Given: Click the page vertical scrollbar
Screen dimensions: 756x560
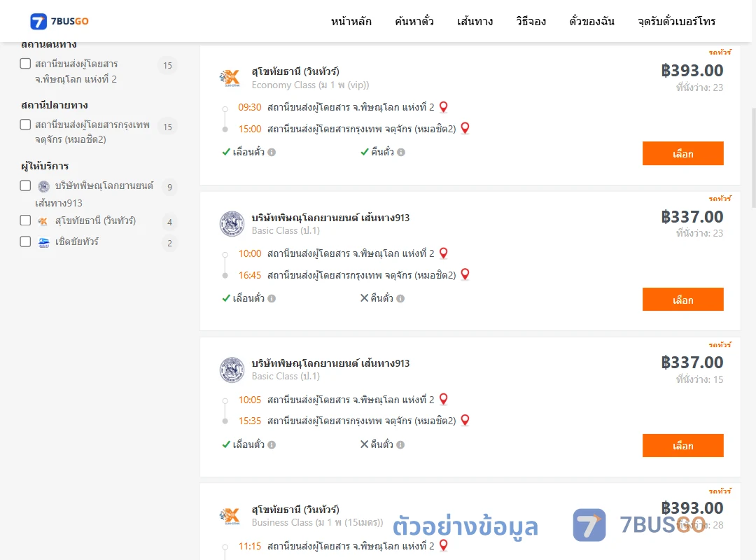Looking at the screenshot, I should tap(754, 157).
